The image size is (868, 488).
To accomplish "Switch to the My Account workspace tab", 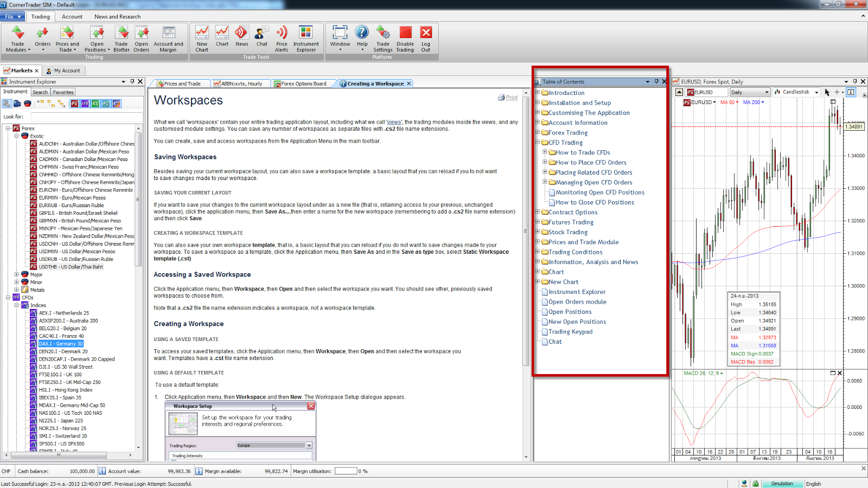I will tap(64, 70).
